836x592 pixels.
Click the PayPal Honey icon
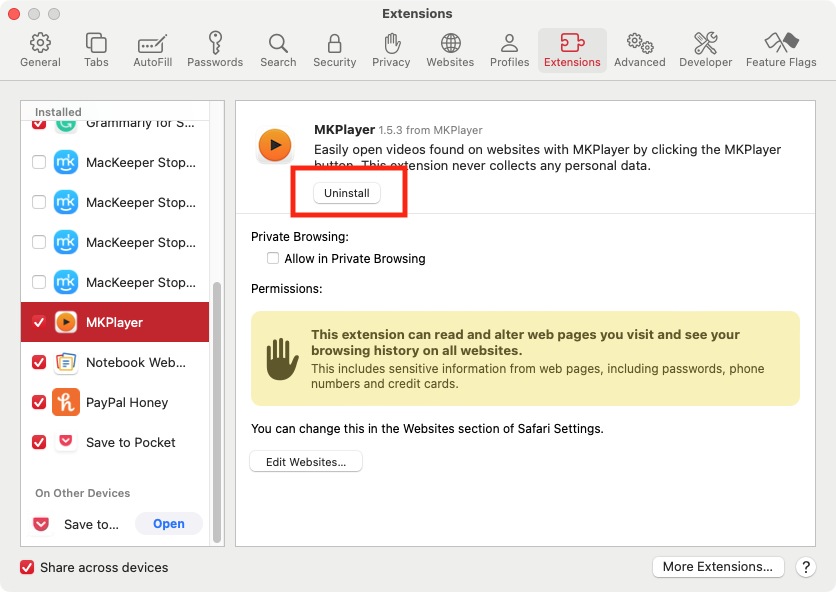click(66, 402)
